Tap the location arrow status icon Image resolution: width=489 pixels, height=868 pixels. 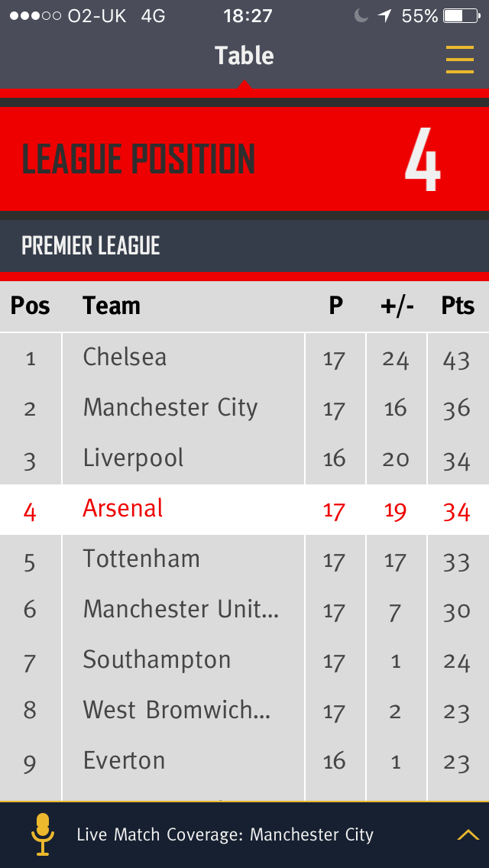[x=384, y=16]
